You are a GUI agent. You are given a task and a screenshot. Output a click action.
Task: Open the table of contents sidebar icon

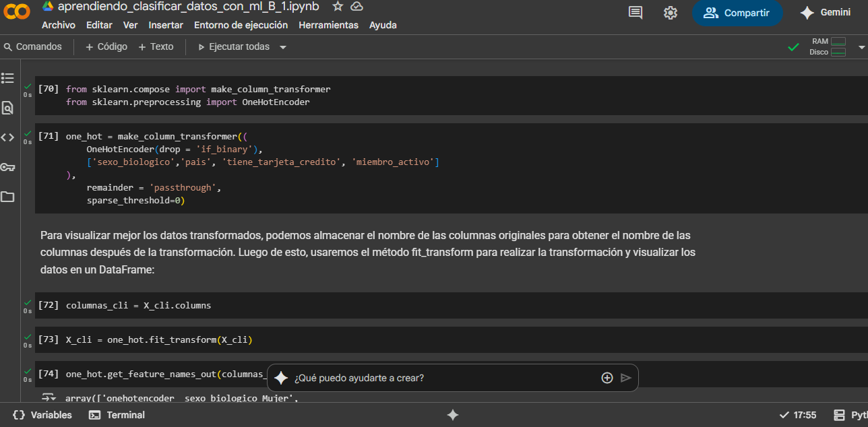point(7,78)
